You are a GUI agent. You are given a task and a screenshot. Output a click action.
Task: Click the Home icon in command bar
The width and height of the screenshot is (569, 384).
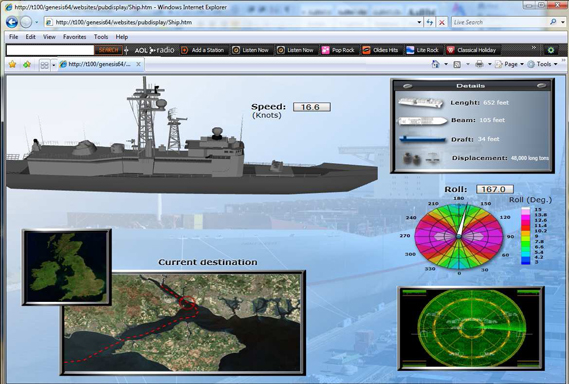coord(435,64)
